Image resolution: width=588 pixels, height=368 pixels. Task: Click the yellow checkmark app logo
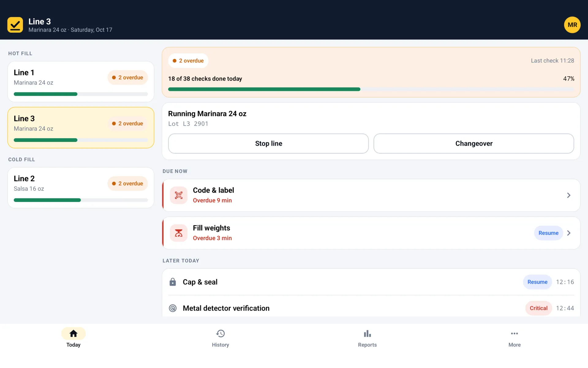pyautogui.click(x=15, y=25)
